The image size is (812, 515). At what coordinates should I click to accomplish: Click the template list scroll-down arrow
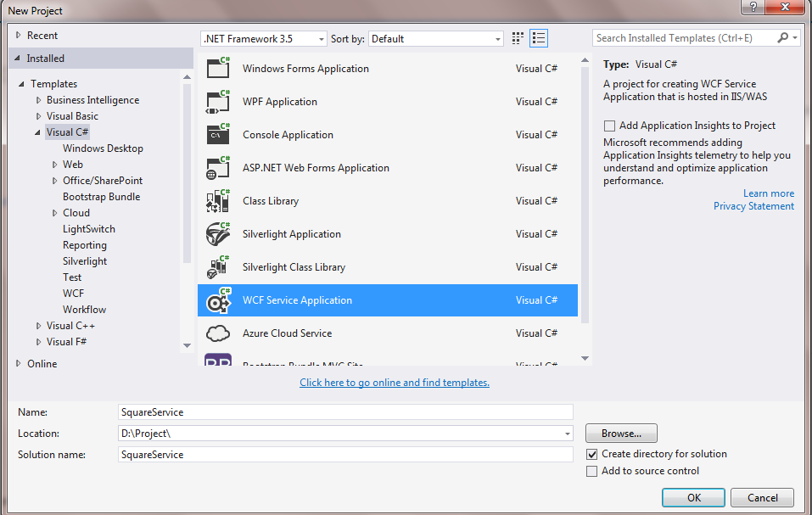pos(585,358)
